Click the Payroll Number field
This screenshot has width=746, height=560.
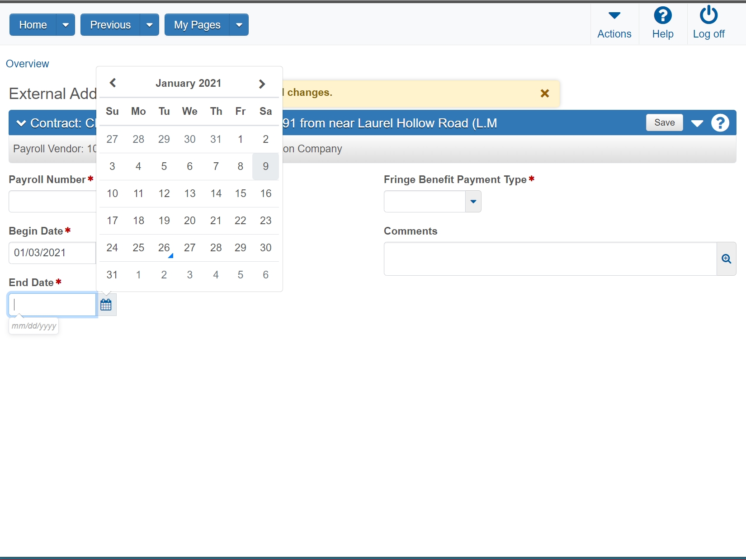tap(52, 202)
